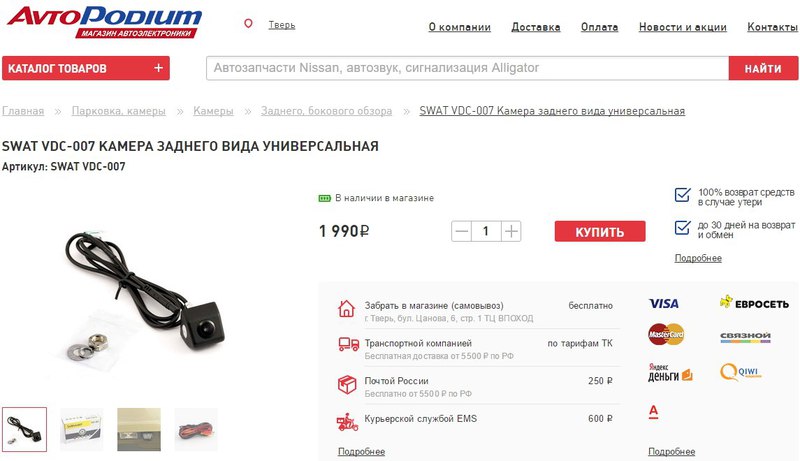Click the 100% refund checkmark icon

[x=682, y=195]
